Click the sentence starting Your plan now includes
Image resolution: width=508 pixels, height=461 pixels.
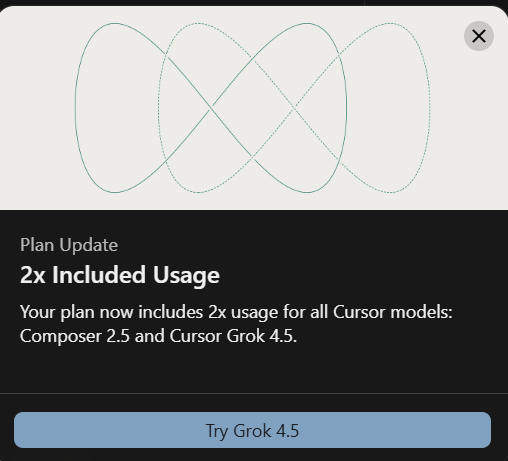236,324
